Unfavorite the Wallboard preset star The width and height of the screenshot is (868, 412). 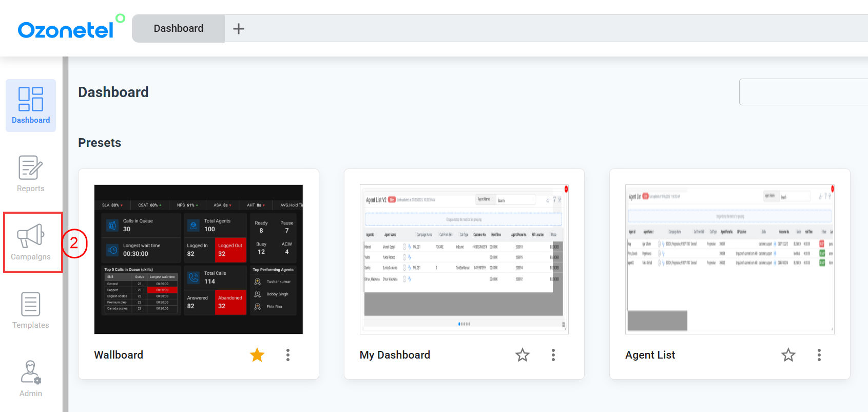(x=257, y=355)
